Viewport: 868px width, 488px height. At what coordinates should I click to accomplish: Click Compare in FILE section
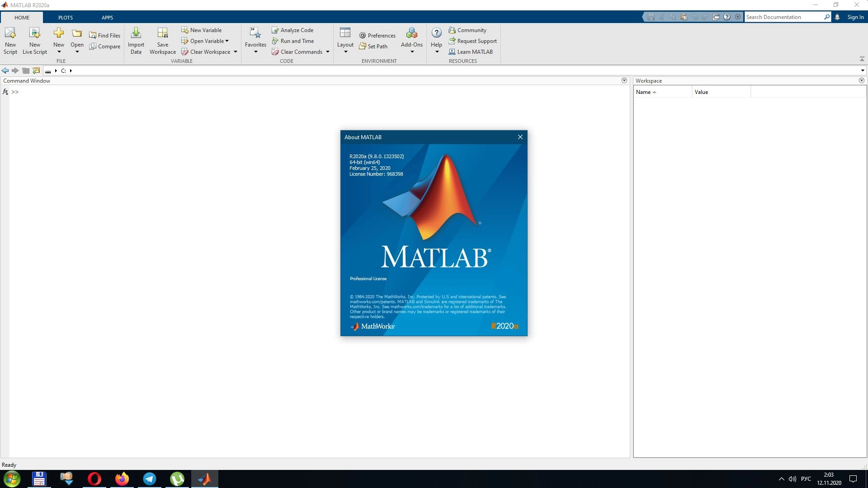pyautogui.click(x=105, y=46)
